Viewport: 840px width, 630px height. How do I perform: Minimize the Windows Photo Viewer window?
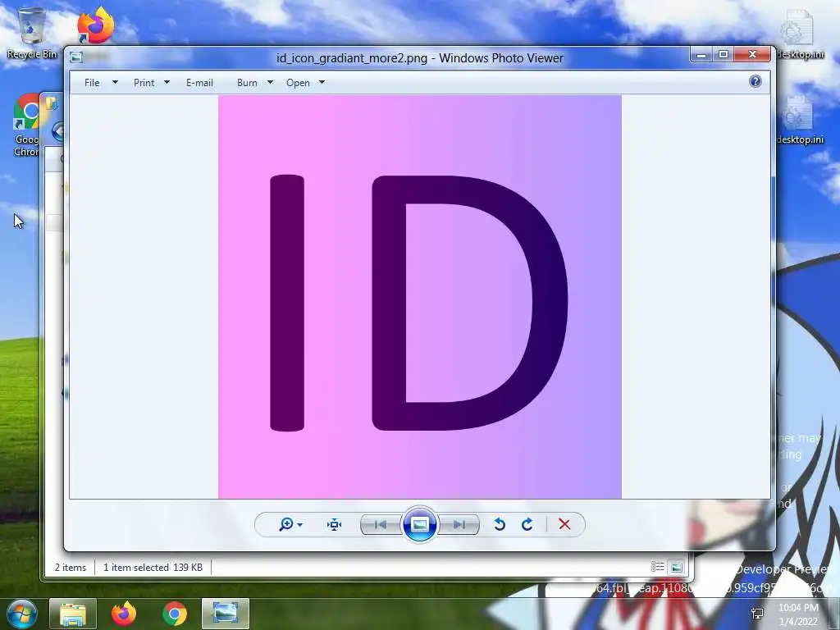(x=701, y=55)
